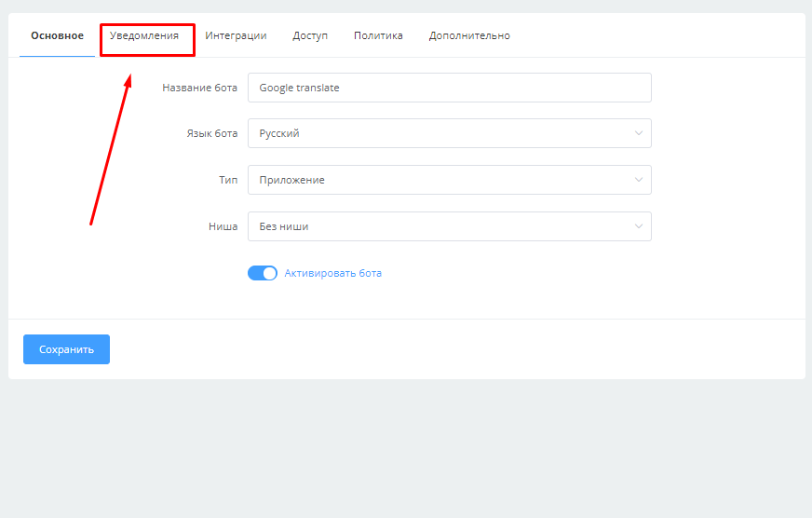Viewport: 812px width, 518px height.
Task: Click the Ниша field label
Action: tap(223, 226)
